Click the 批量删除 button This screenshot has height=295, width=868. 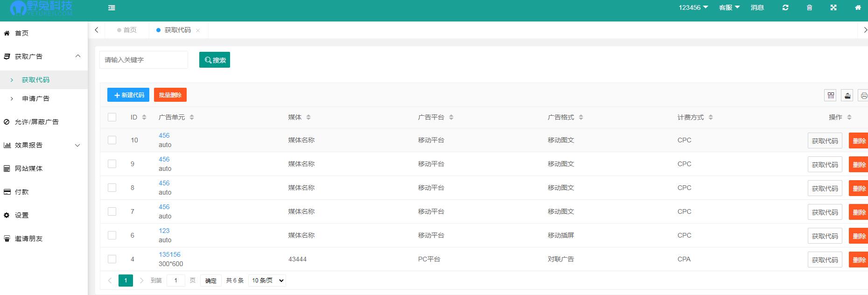click(x=170, y=95)
